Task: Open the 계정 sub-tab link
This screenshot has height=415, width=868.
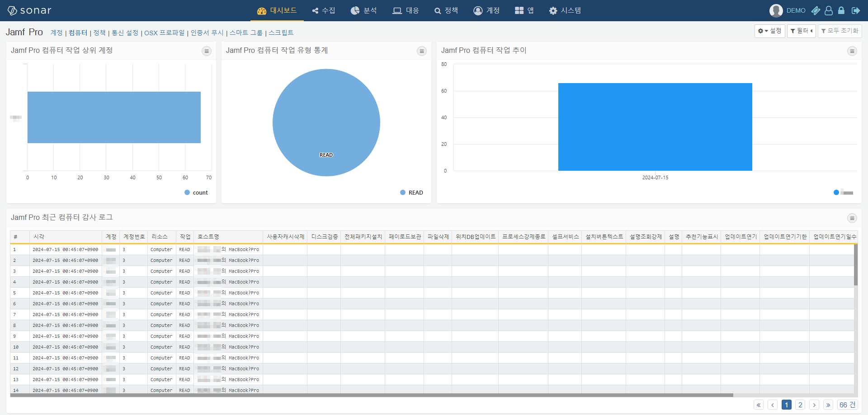Action: 57,33
